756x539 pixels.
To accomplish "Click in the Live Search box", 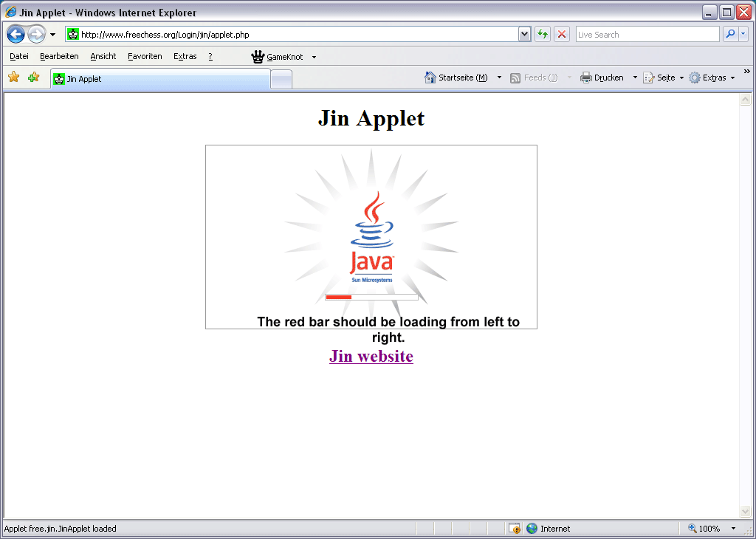I will tap(647, 34).
